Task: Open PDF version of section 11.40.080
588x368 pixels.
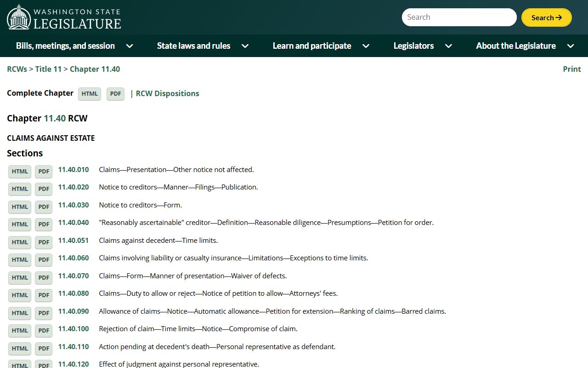Action: pos(44,295)
